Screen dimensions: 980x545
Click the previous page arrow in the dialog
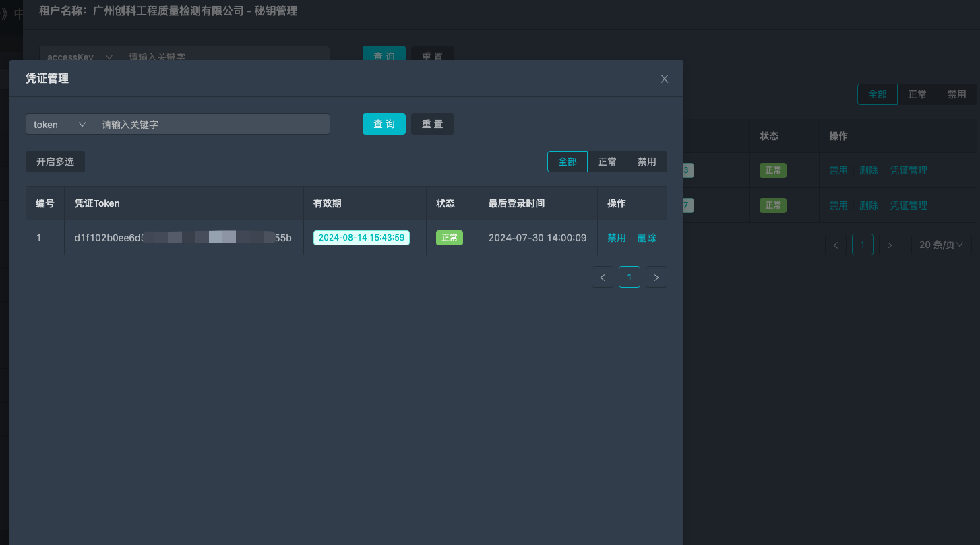pos(602,276)
